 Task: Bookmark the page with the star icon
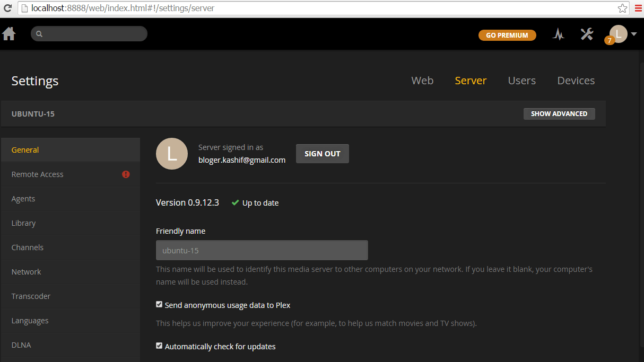click(621, 8)
